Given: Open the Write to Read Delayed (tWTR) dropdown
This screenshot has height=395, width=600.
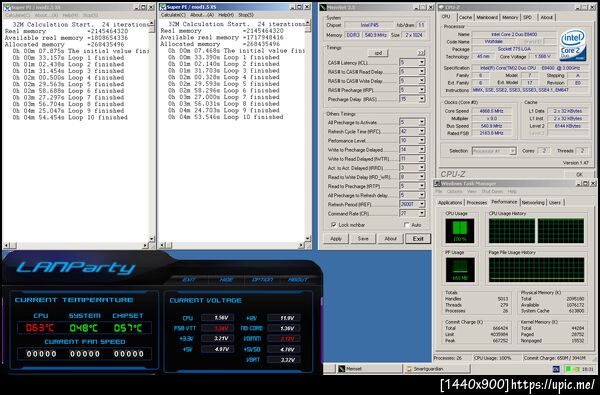Looking at the screenshot, I should [421, 158].
